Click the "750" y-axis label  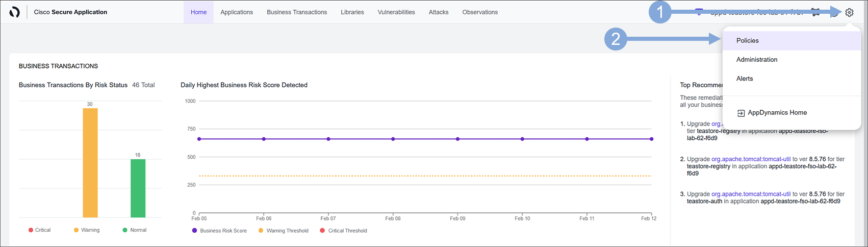click(191, 129)
